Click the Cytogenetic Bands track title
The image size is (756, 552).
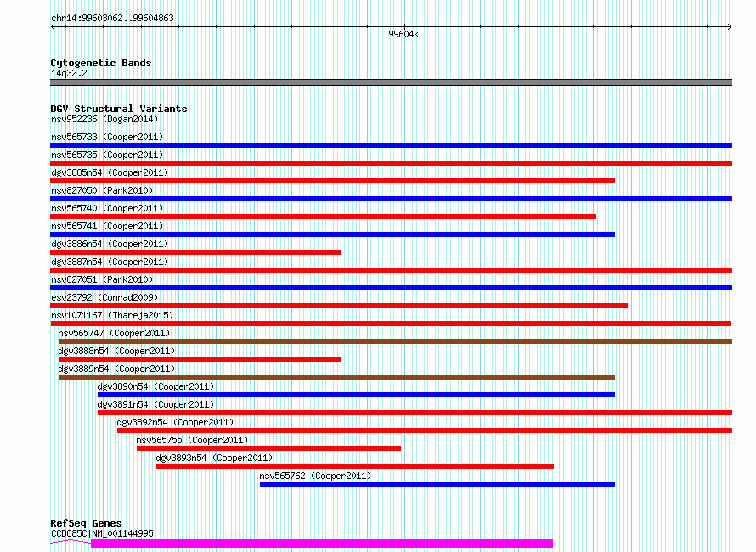click(101, 63)
